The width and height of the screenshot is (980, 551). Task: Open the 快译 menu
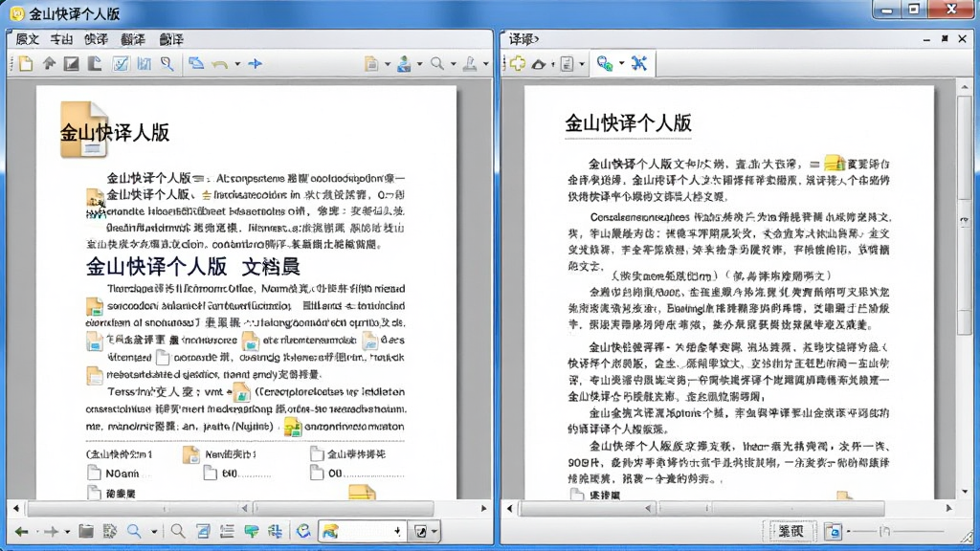click(96, 39)
